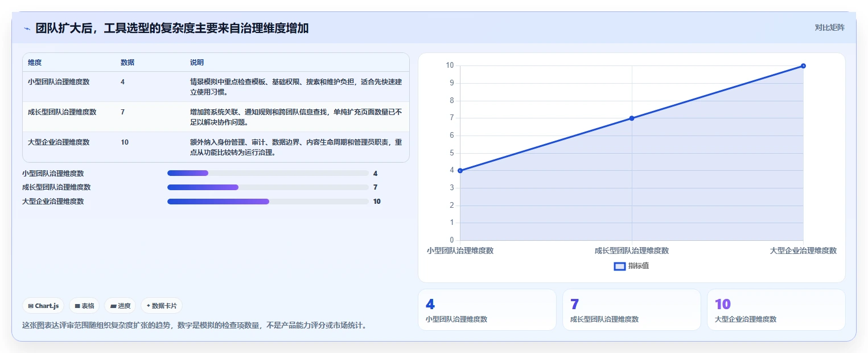
Task: Toggle the 指标值 legend swatch in the chart
Action: point(620,266)
